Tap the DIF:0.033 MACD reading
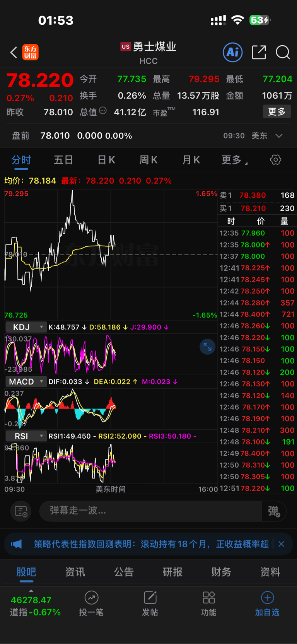297x644 pixels. (x=69, y=382)
